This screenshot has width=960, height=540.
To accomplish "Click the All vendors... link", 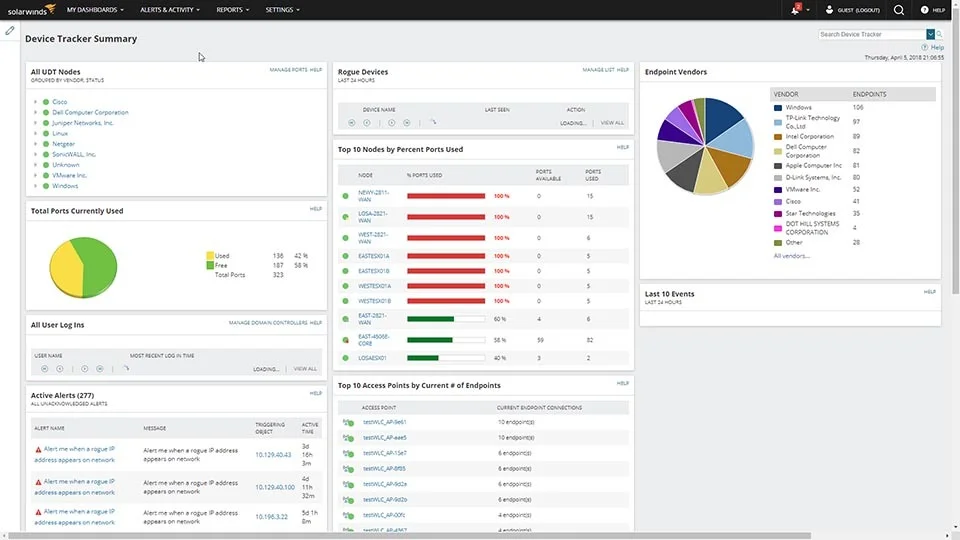I will (792, 256).
